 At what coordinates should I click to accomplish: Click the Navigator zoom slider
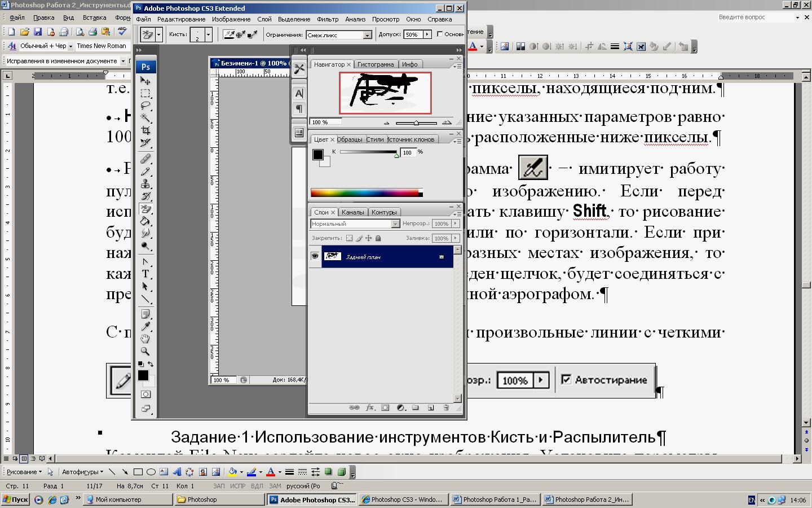[x=416, y=122]
